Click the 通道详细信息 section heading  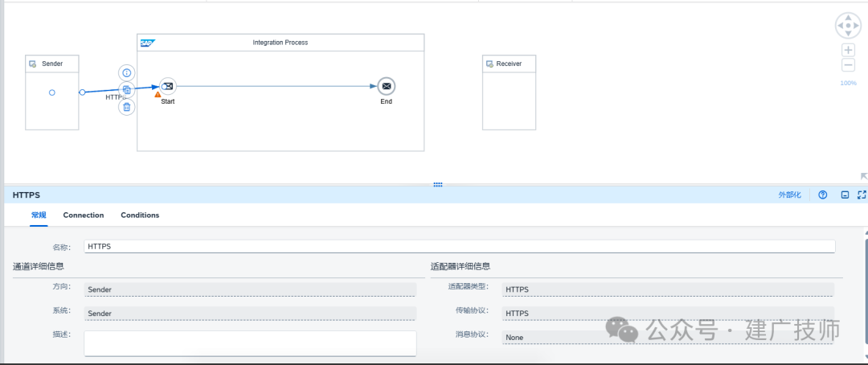pyautogui.click(x=39, y=266)
